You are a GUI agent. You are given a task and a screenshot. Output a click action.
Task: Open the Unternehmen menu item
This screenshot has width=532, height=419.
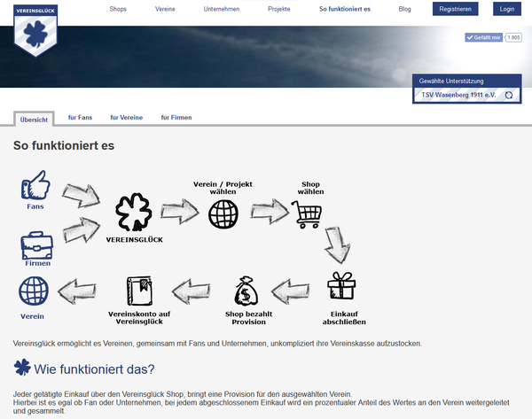(222, 9)
